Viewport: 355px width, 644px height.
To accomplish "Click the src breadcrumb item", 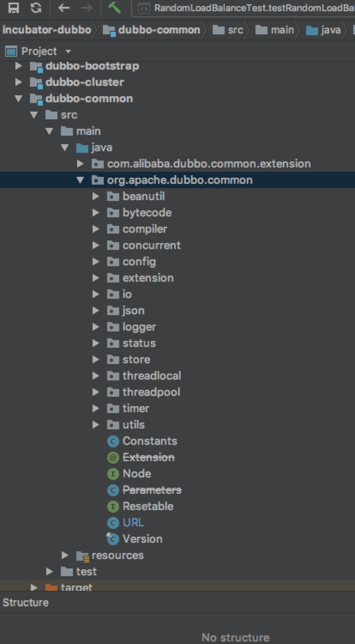I will pos(235,30).
